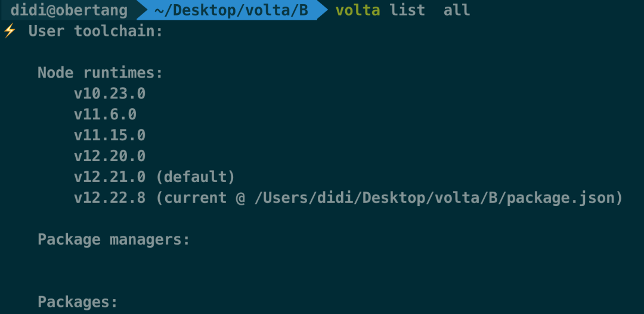Click the package.json file path
The height and width of the screenshot is (314, 644).
[x=435, y=198]
